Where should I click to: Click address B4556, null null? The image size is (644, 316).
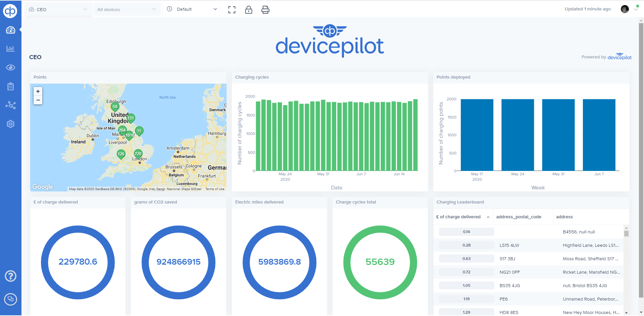(579, 232)
